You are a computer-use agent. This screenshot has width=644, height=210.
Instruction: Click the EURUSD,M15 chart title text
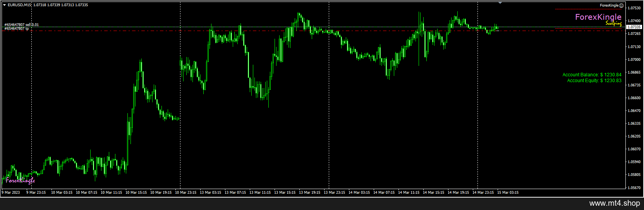(20, 5)
